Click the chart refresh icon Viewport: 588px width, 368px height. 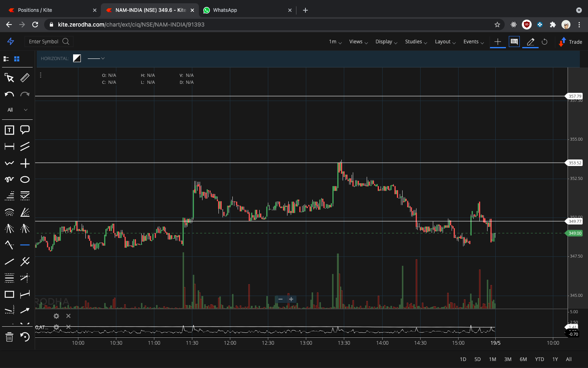click(545, 42)
